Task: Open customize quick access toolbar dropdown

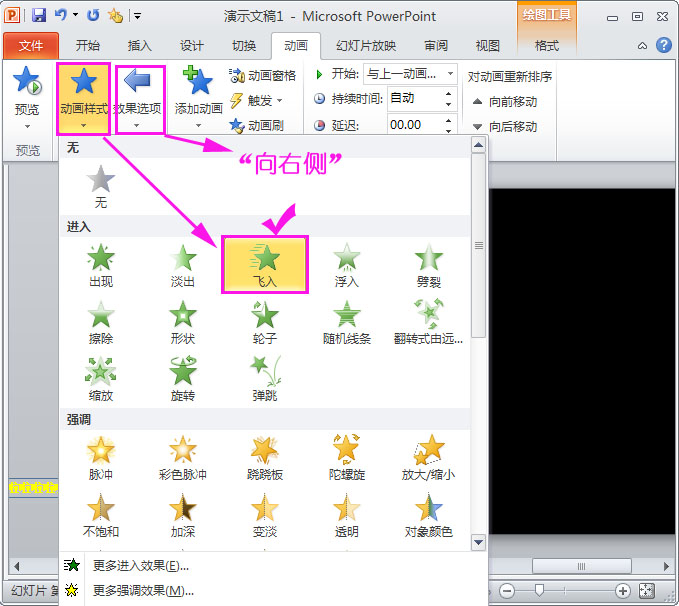Action: click(137, 16)
